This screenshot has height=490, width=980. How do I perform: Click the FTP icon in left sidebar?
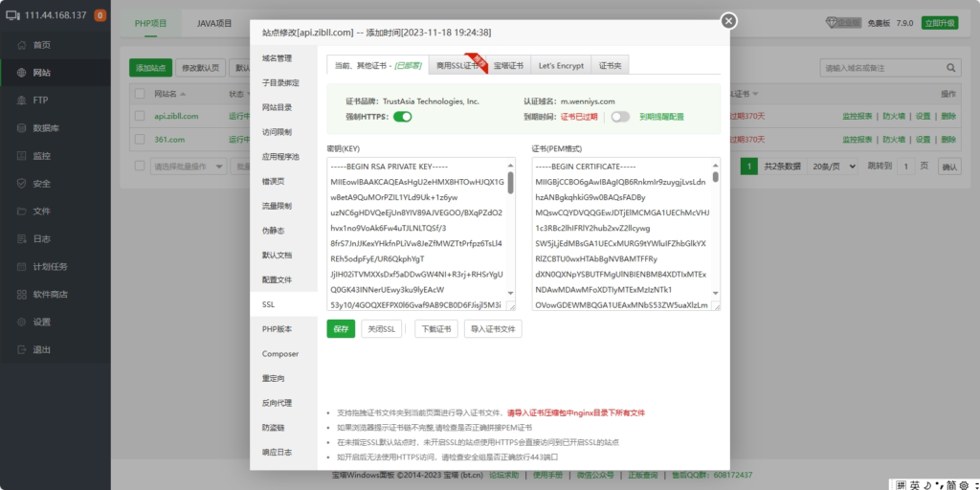(x=21, y=100)
